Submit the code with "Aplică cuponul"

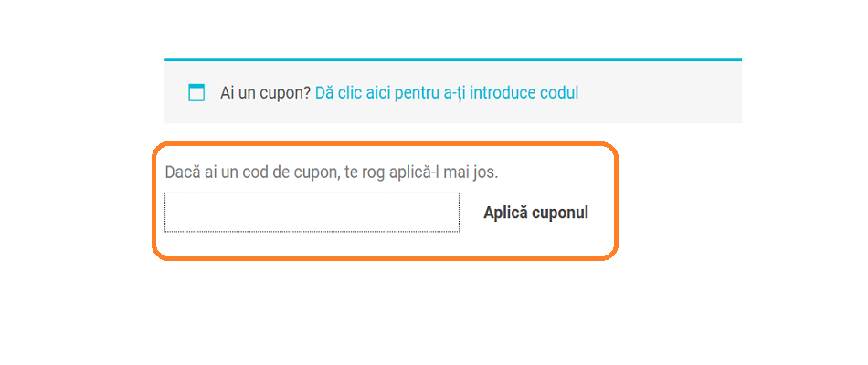535,213
